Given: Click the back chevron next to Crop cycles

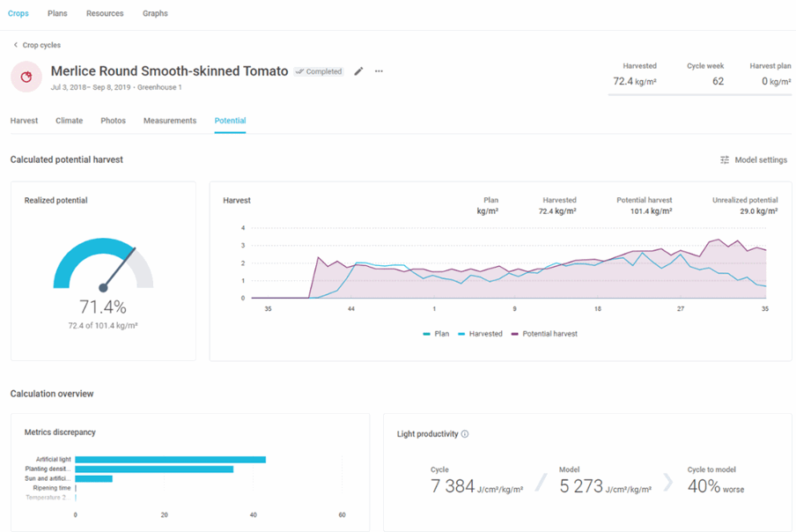Looking at the screenshot, I should [15, 45].
